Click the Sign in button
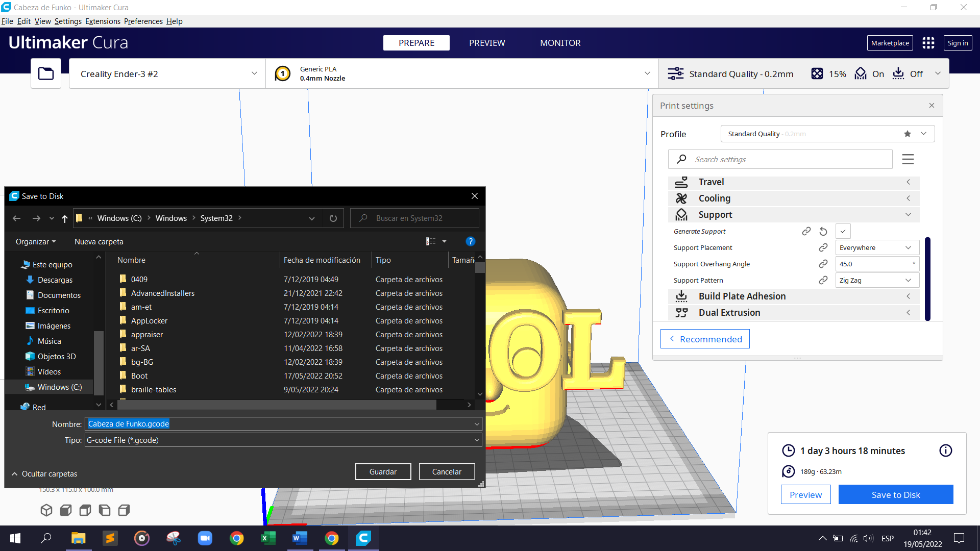The image size is (980, 551). (958, 43)
